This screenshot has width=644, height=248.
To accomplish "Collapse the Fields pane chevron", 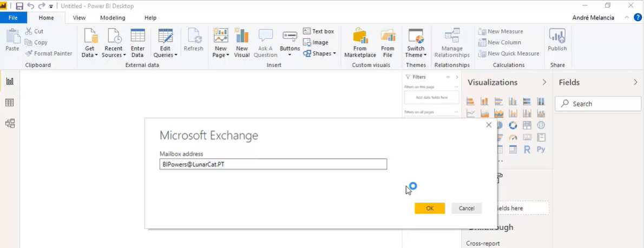I will click(x=636, y=82).
